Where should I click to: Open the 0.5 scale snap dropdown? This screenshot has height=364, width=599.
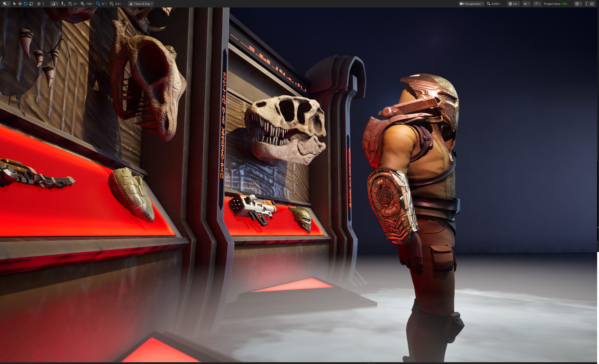click(118, 4)
